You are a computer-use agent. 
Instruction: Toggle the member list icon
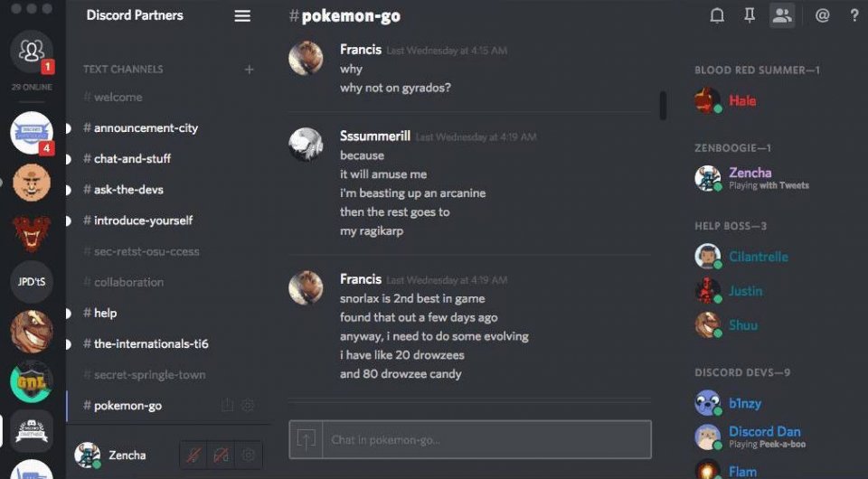tap(782, 15)
